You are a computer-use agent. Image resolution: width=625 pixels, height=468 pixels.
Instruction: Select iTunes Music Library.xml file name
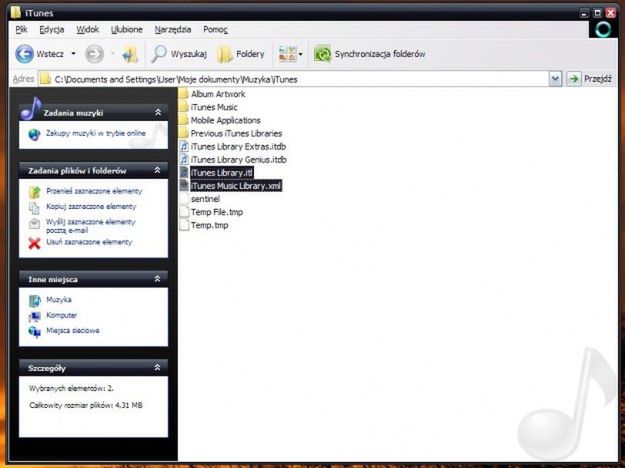pyautogui.click(x=236, y=186)
